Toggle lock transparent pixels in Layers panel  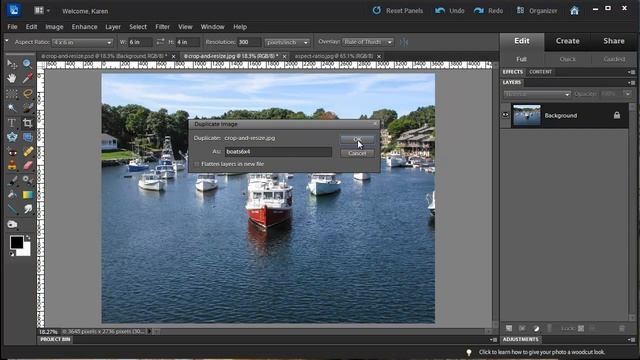pos(581,328)
